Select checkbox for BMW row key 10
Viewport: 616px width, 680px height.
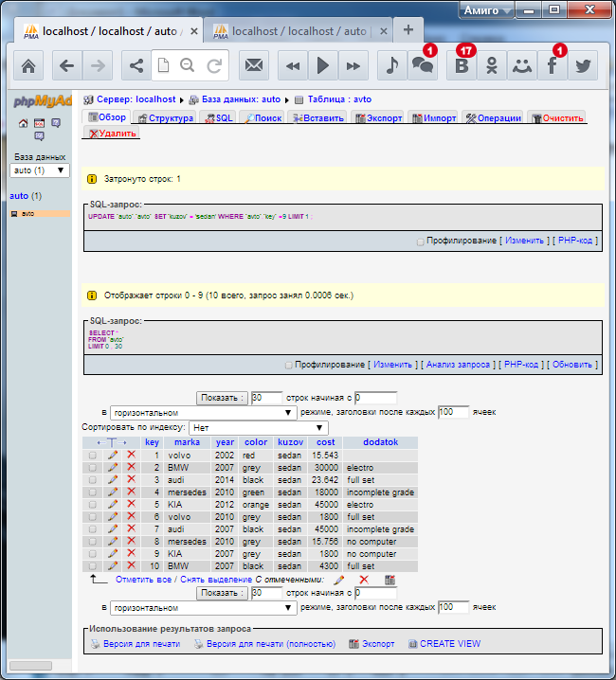coord(93,565)
